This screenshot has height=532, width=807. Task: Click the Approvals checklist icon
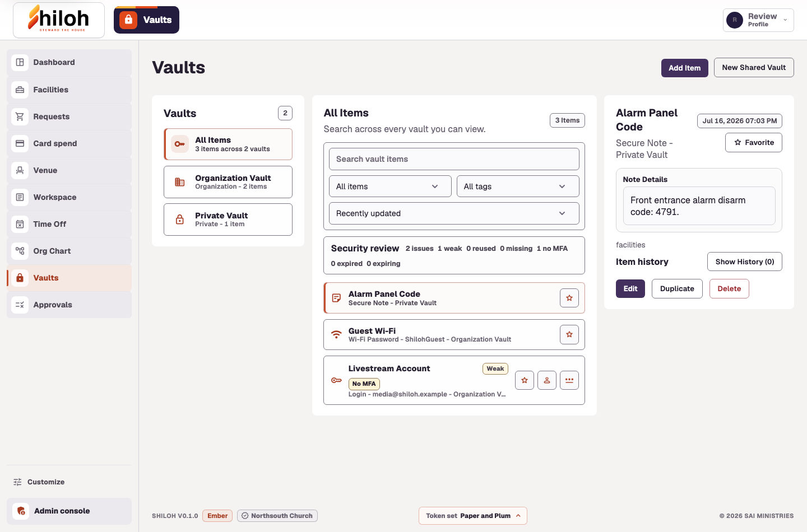[x=20, y=305]
